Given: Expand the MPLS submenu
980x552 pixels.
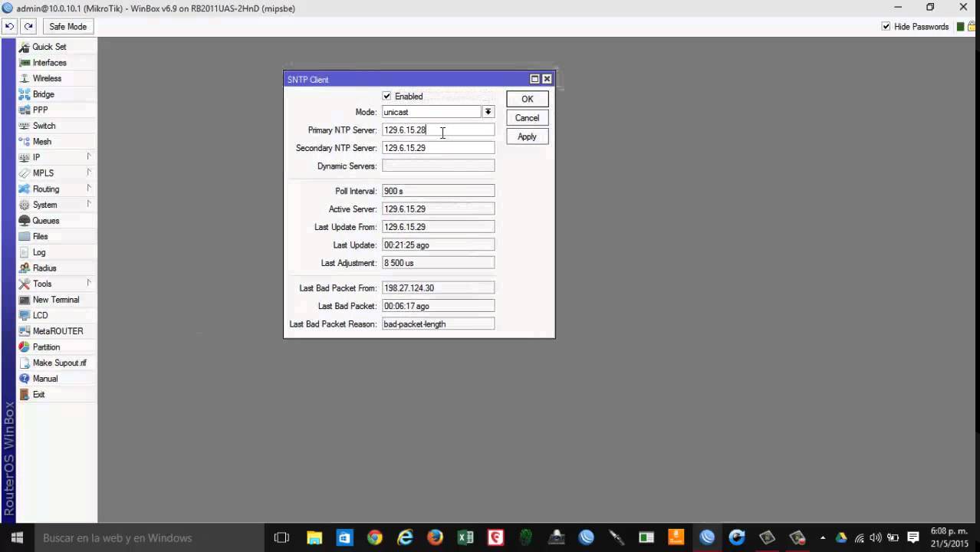Looking at the screenshot, I should 57,173.
